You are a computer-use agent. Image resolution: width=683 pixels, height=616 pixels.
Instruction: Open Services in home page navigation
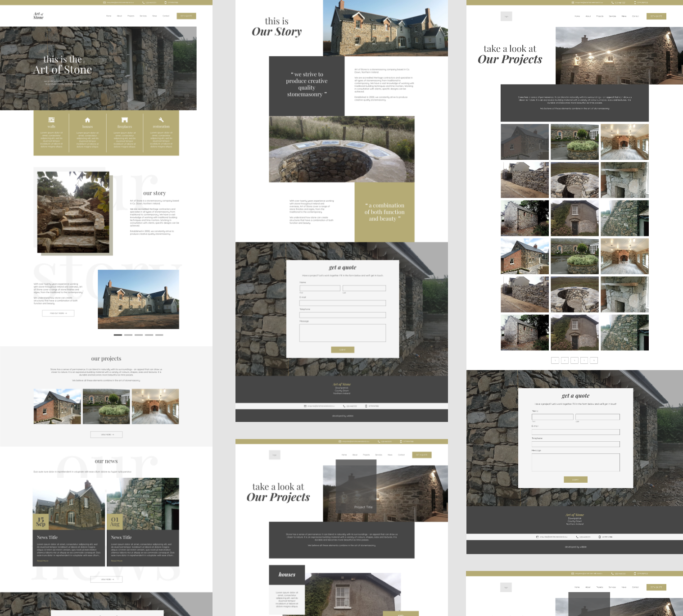pos(143,16)
